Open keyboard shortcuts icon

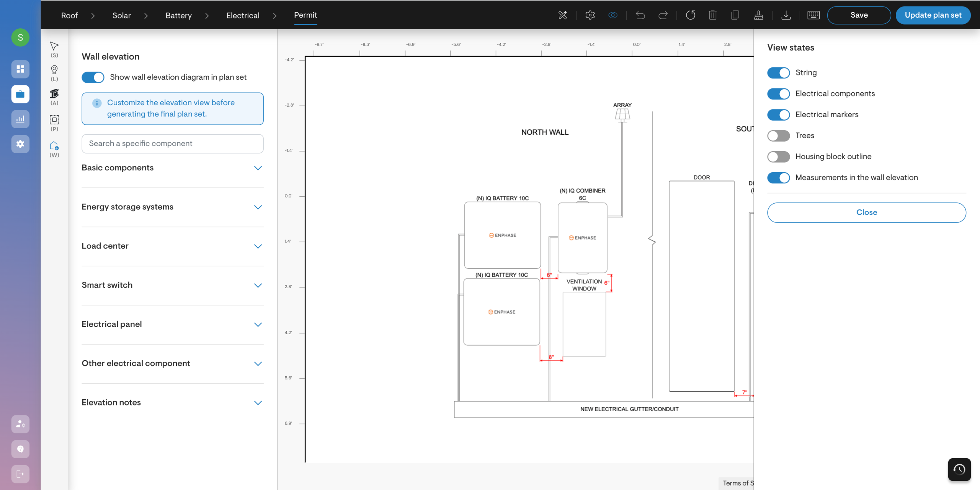coord(813,15)
